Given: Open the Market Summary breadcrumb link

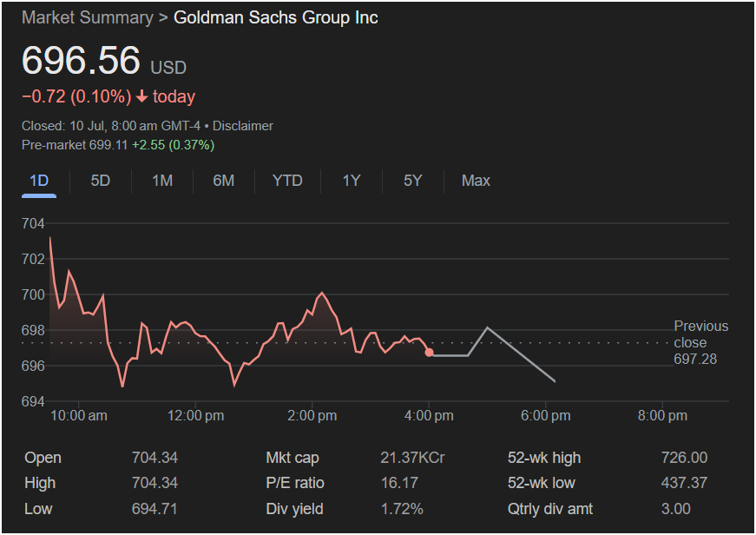Looking at the screenshot, I should [88, 18].
